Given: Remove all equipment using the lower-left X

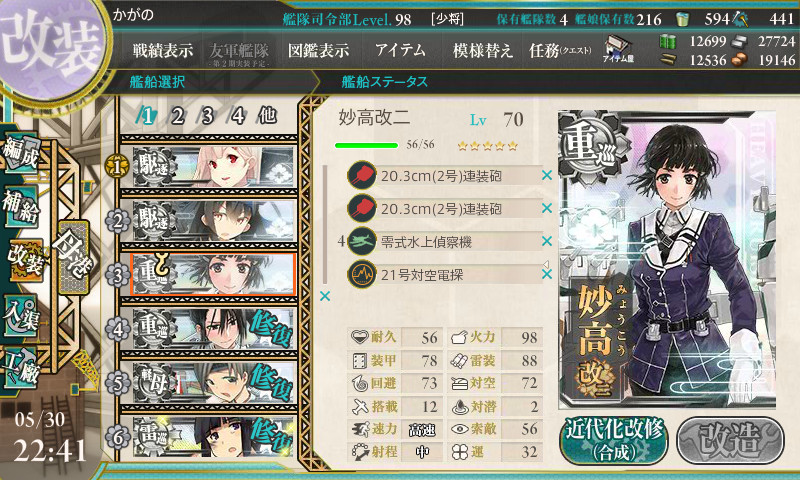Looking at the screenshot, I should tap(324, 296).
